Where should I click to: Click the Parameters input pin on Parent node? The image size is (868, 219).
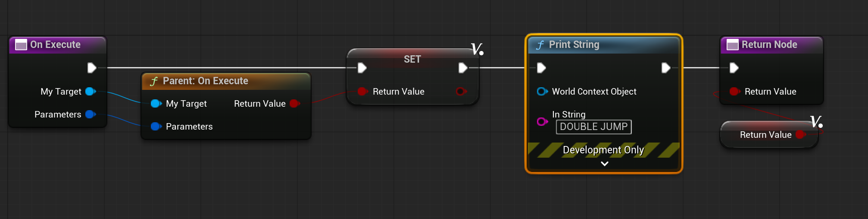pos(156,127)
